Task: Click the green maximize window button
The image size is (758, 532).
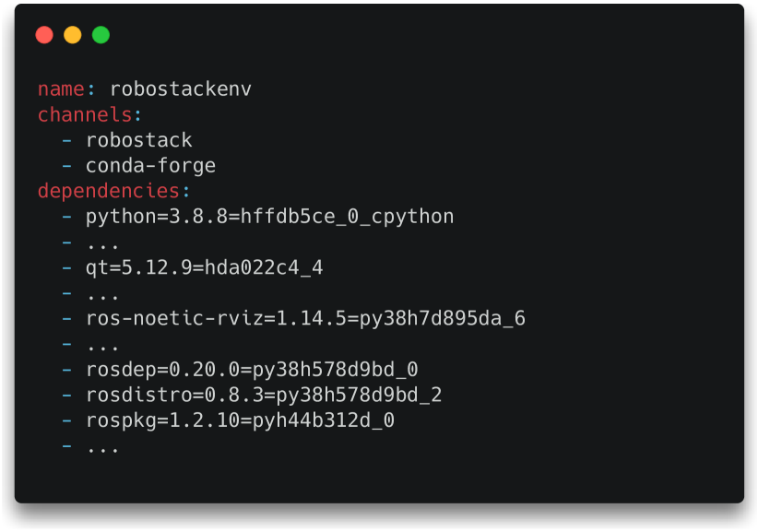Action: pyautogui.click(x=101, y=35)
